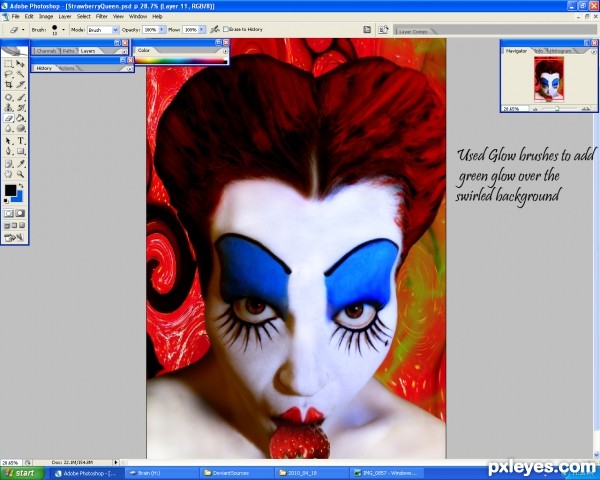Switch to the Paths tab

coord(68,51)
